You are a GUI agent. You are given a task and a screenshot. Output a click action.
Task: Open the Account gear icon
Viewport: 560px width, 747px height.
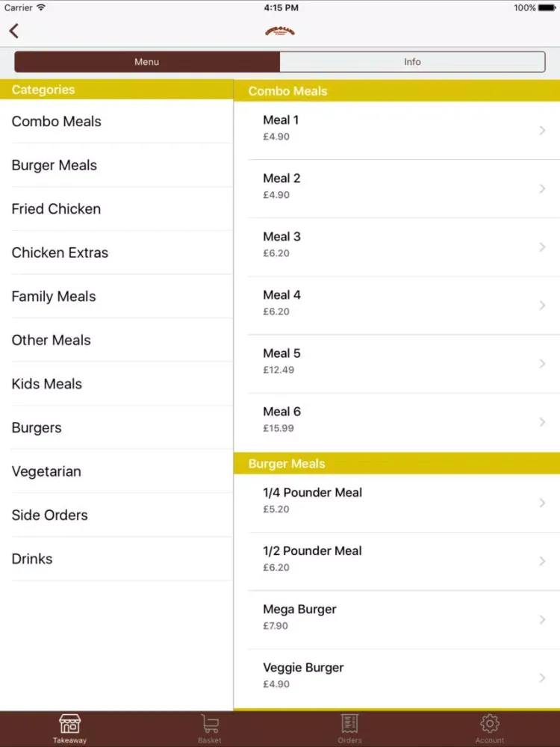pyautogui.click(x=490, y=724)
